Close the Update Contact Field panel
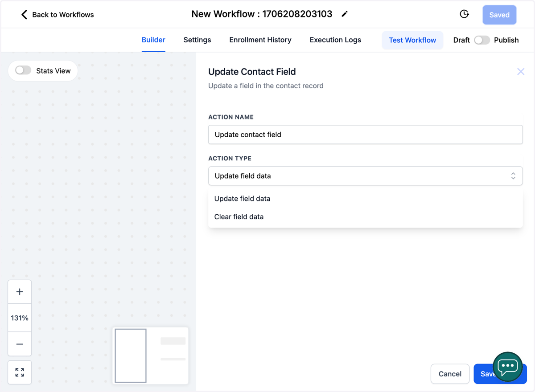 pyautogui.click(x=521, y=72)
